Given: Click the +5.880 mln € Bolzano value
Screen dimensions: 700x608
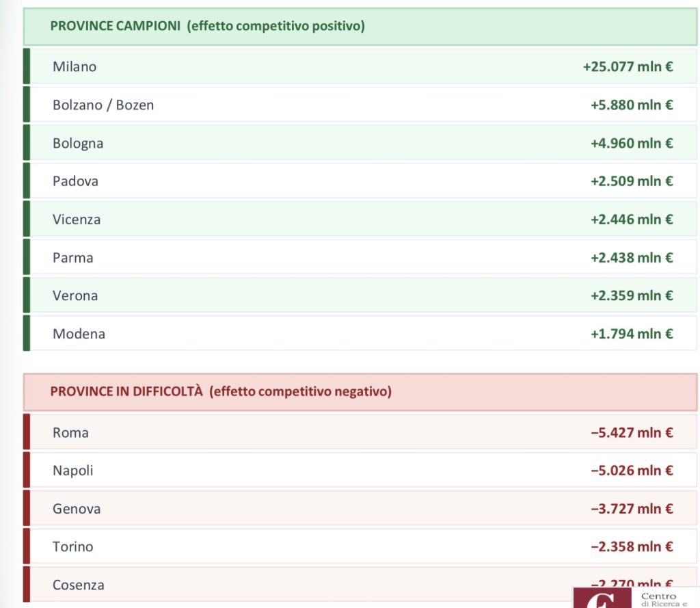Looking at the screenshot, I should [631, 105].
